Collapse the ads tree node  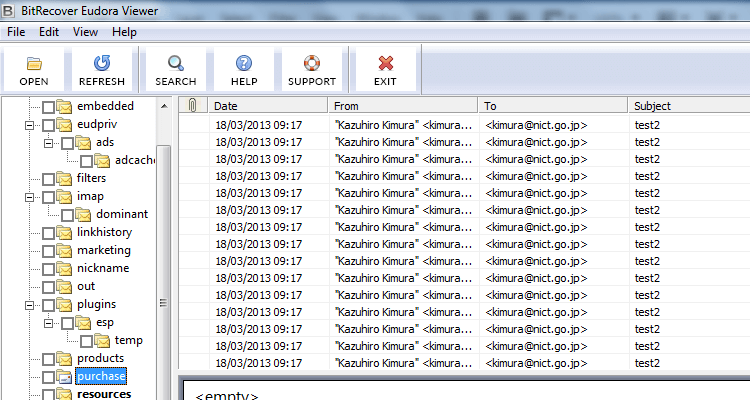[x=48, y=143]
